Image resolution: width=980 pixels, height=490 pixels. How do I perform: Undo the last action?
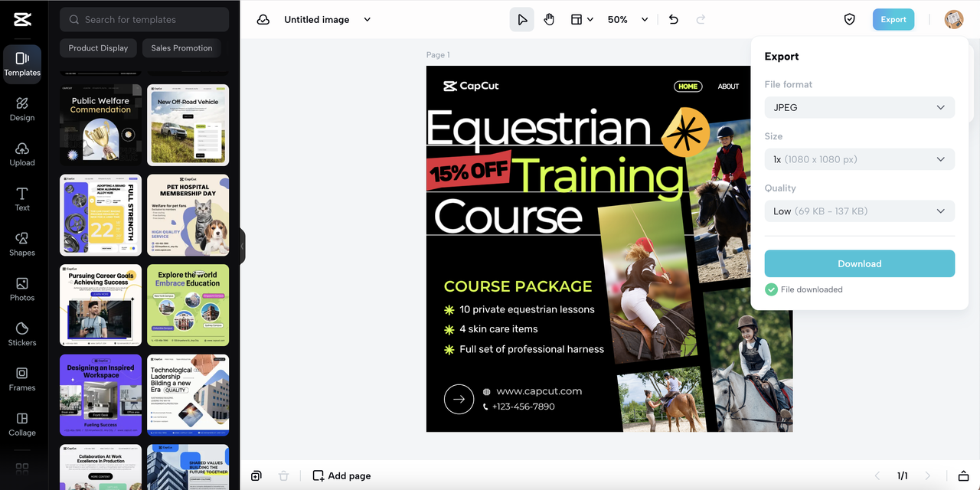click(674, 20)
